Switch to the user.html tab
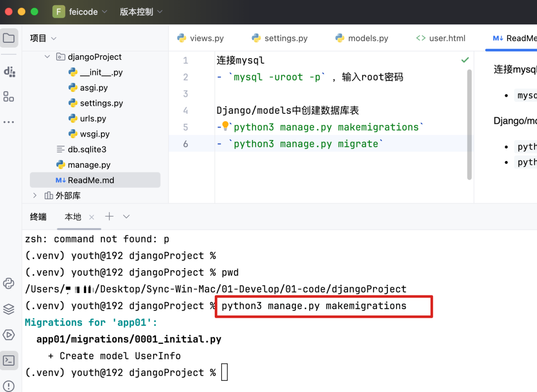Viewport: 537px width, 392px height. coord(441,38)
